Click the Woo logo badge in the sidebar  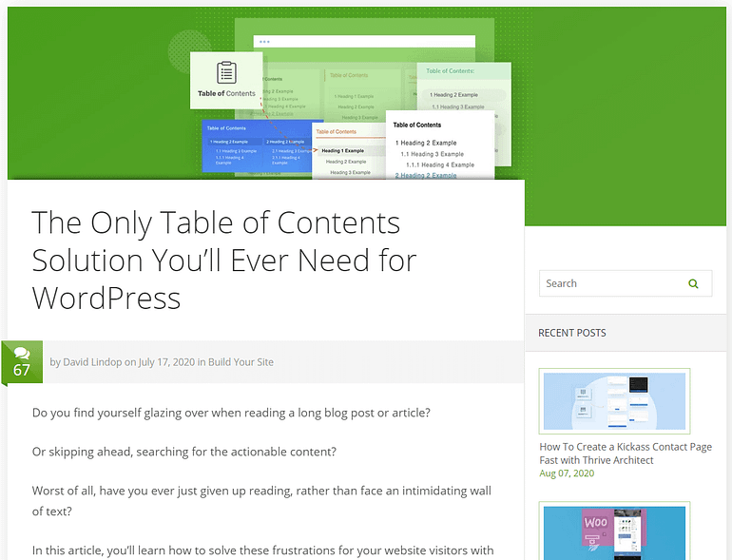pos(596,523)
